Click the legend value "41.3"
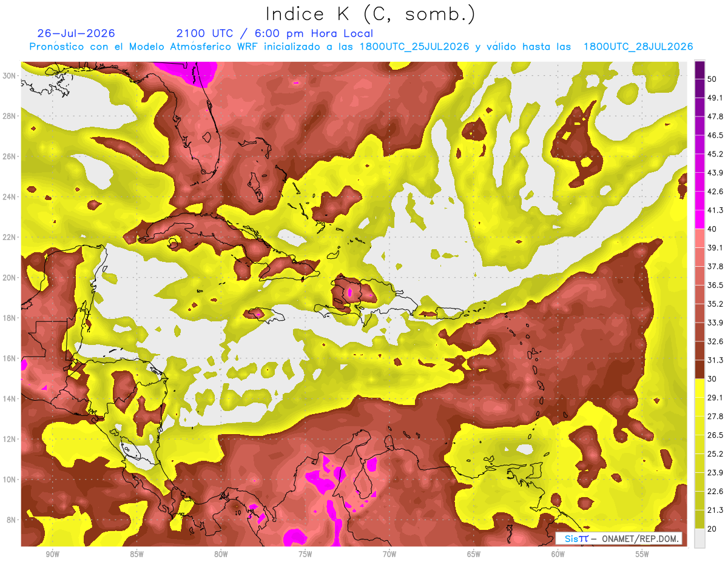The height and width of the screenshot is (562, 728). [x=715, y=210]
